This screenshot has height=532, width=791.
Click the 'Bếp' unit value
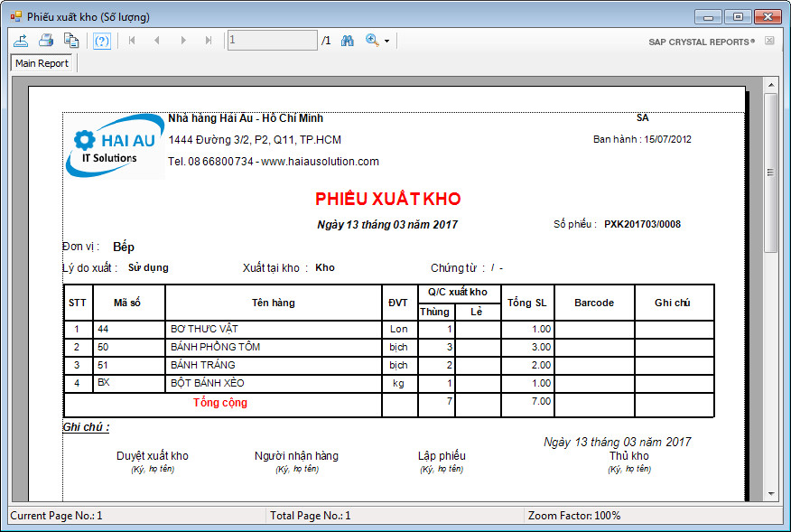(x=124, y=247)
